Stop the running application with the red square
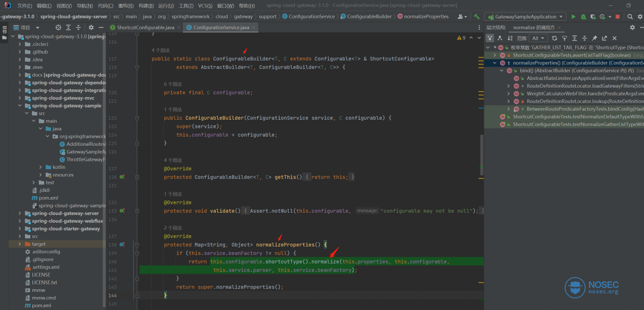The image size is (644, 310). [x=617, y=16]
